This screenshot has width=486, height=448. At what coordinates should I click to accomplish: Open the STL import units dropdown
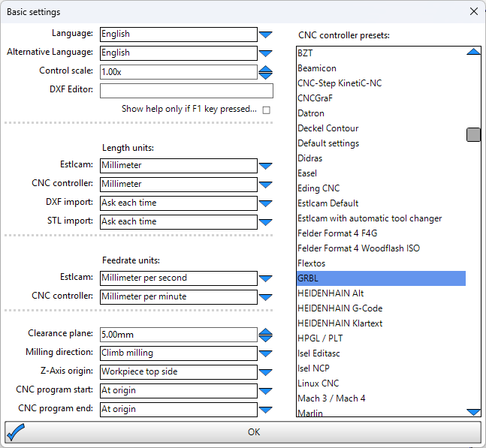(x=266, y=221)
